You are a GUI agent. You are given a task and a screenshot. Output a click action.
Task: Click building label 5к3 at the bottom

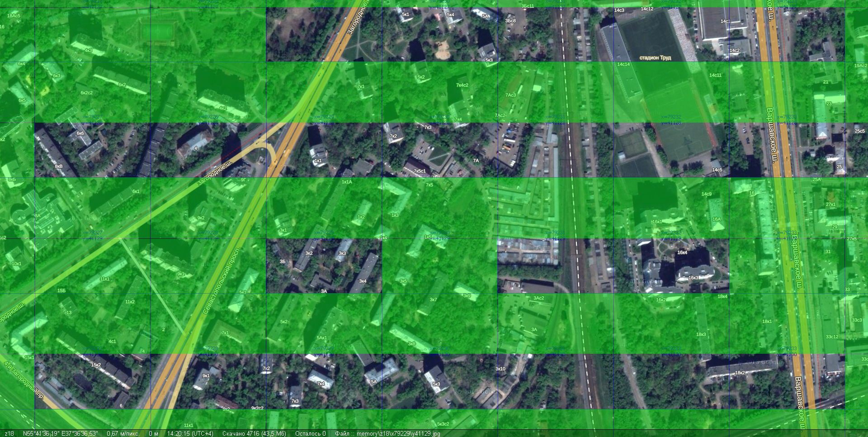click(436, 384)
